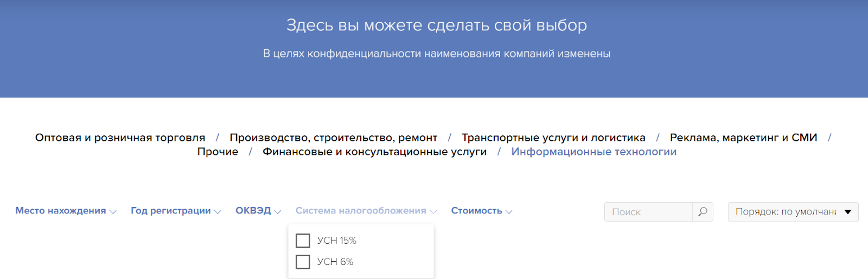Click the Поиск search input field
The height and width of the screenshot is (279, 868).
click(648, 212)
